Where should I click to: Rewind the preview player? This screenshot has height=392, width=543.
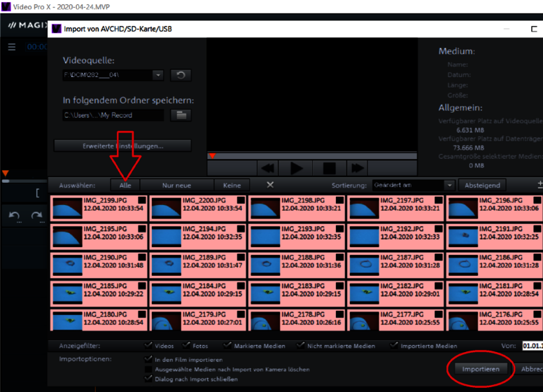267,168
